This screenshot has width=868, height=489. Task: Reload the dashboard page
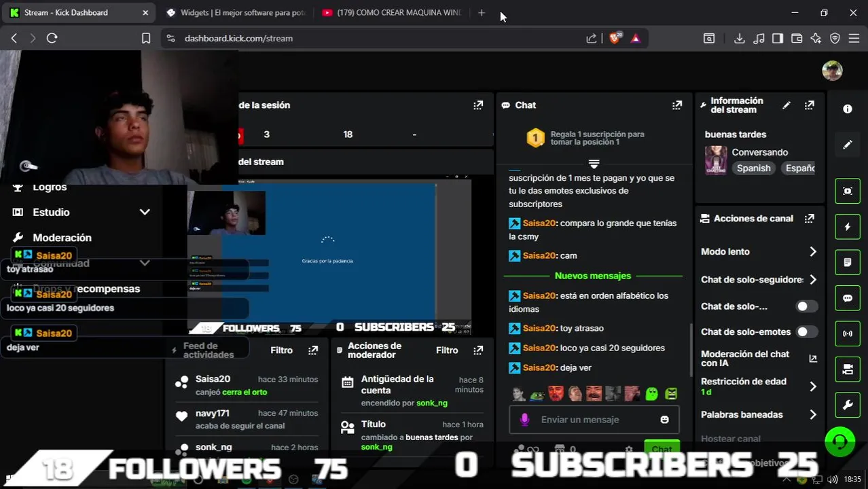[x=52, y=39]
